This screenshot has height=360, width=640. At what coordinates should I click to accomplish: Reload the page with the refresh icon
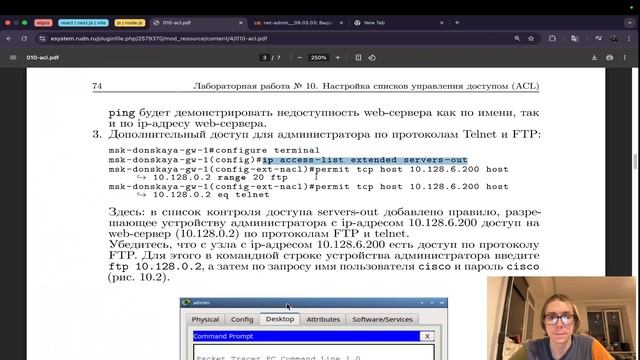24,38
